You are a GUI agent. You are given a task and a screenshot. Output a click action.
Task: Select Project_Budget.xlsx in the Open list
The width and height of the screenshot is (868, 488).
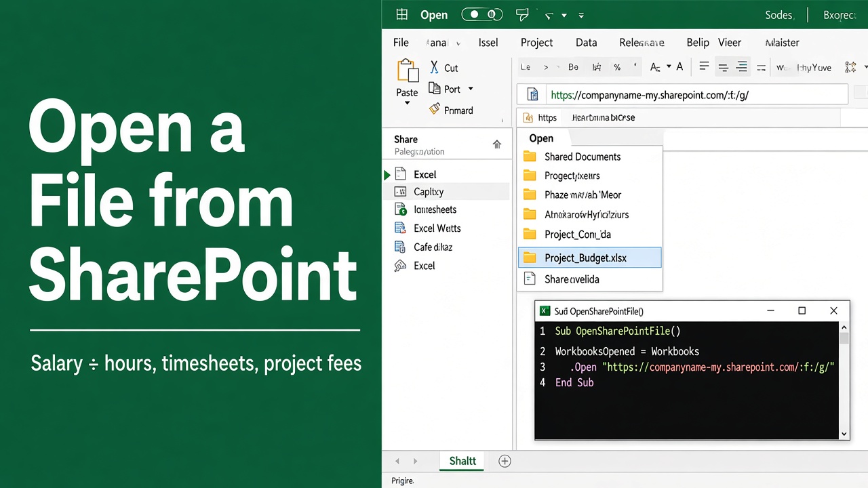click(x=589, y=258)
